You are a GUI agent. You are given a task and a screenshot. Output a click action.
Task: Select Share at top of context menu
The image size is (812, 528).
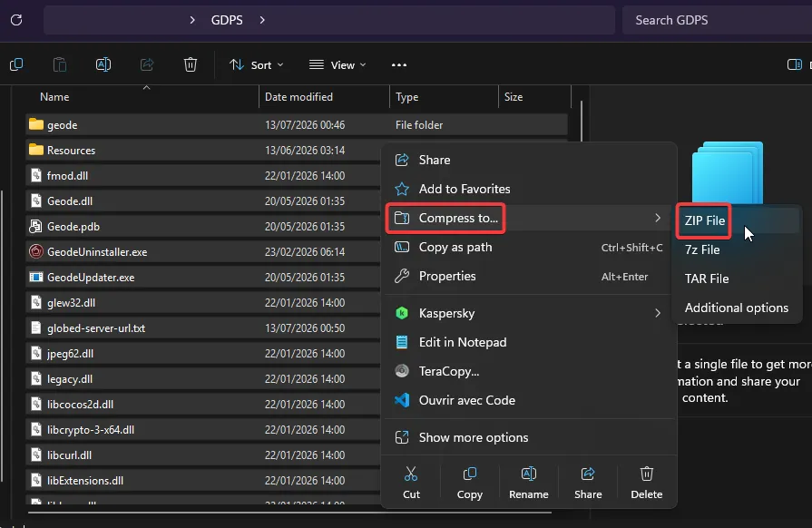529,160
